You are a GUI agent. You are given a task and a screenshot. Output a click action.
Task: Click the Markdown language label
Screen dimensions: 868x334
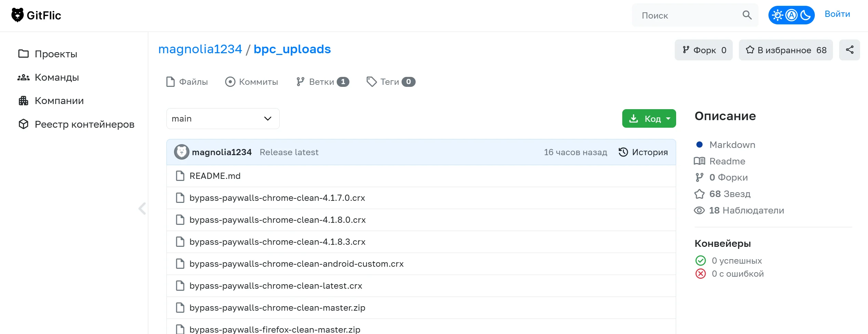pos(732,145)
